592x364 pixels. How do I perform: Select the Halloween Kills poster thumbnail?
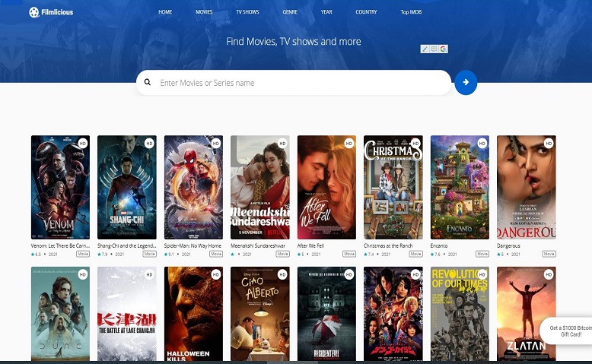[193, 313]
